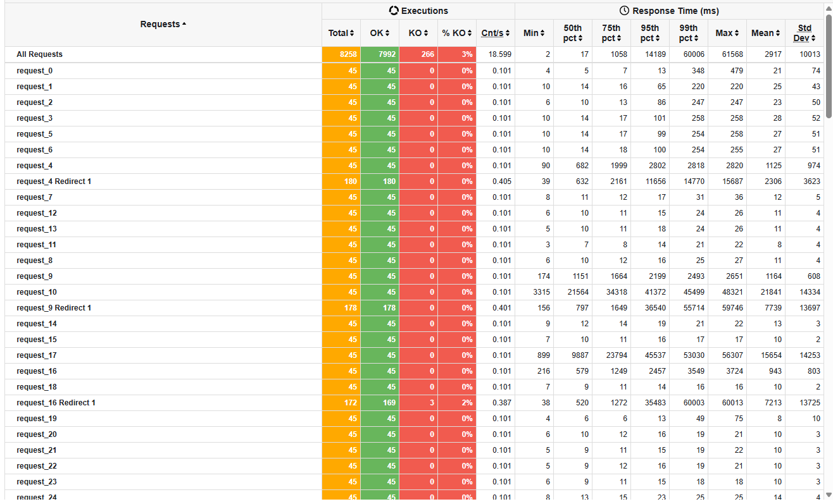The height and width of the screenshot is (504, 833).
Task: Click request_17 mean value 15654
Action: [x=771, y=355]
